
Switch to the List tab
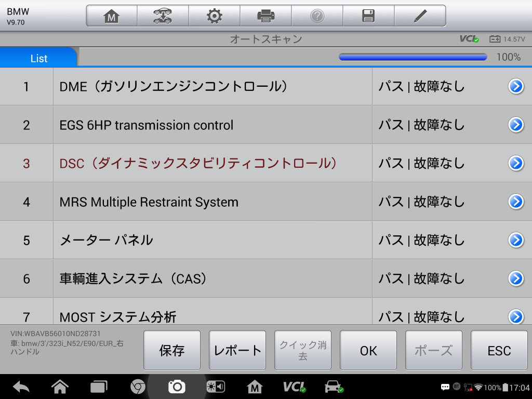38,58
